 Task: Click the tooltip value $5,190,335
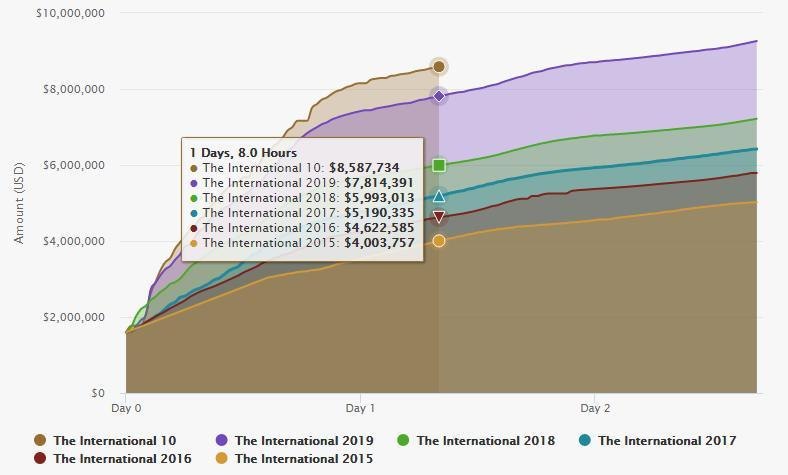(379, 213)
